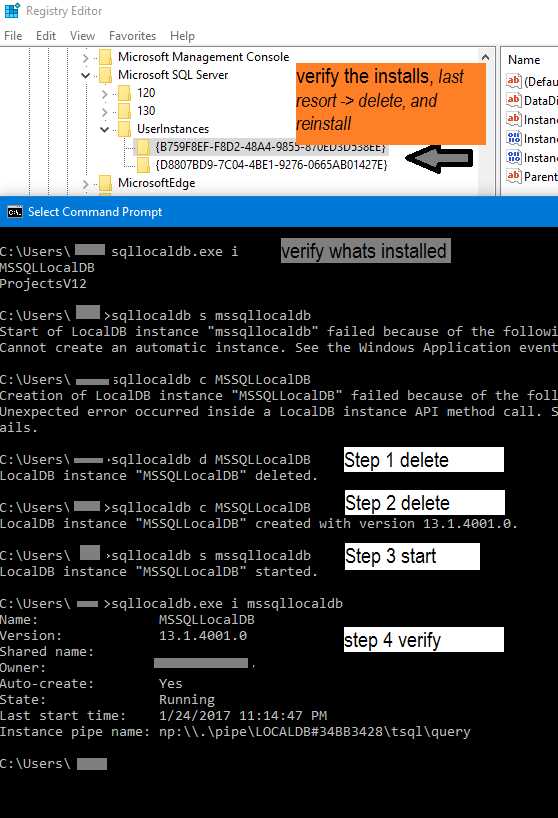558x818 pixels.
Task: Select the MicrosoftEdge key label
Action: pyautogui.click(x=156, y=183)
